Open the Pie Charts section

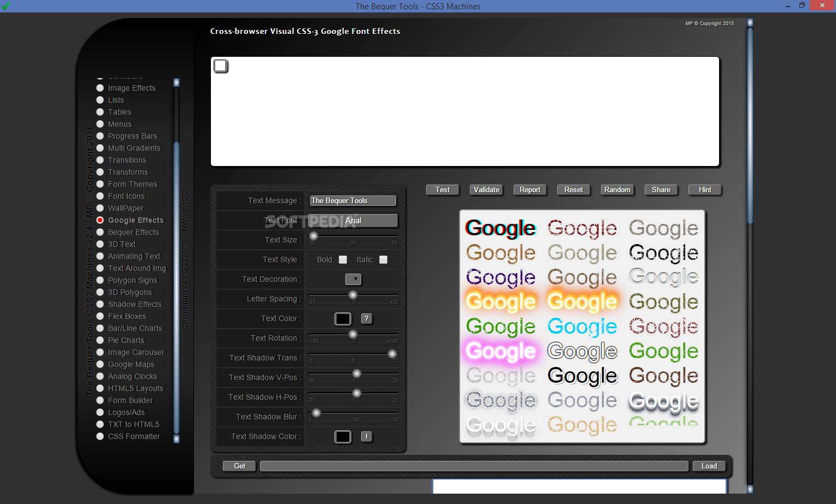pos(126,340)
